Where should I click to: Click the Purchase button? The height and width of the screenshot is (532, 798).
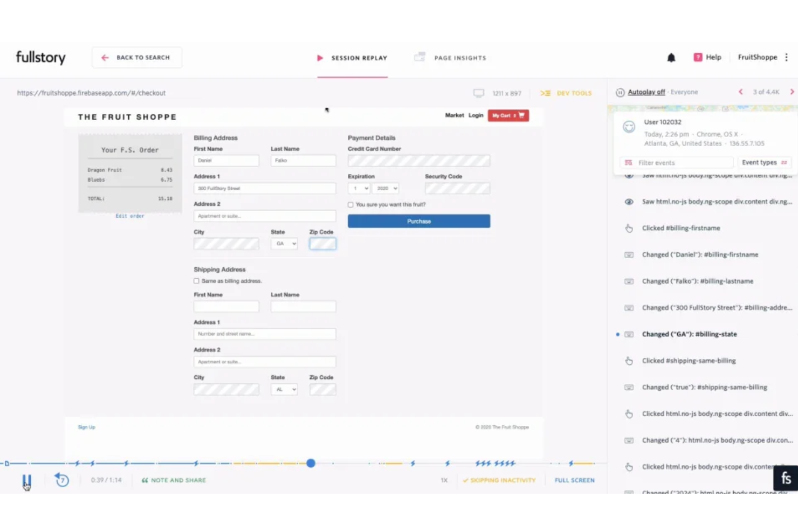click(418, 220)
